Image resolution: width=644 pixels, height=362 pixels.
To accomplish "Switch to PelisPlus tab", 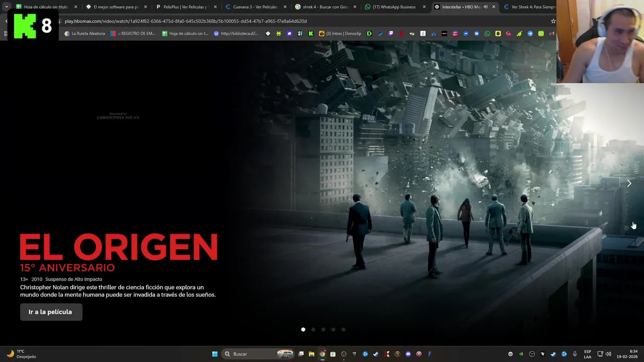I will pos(186,7).
